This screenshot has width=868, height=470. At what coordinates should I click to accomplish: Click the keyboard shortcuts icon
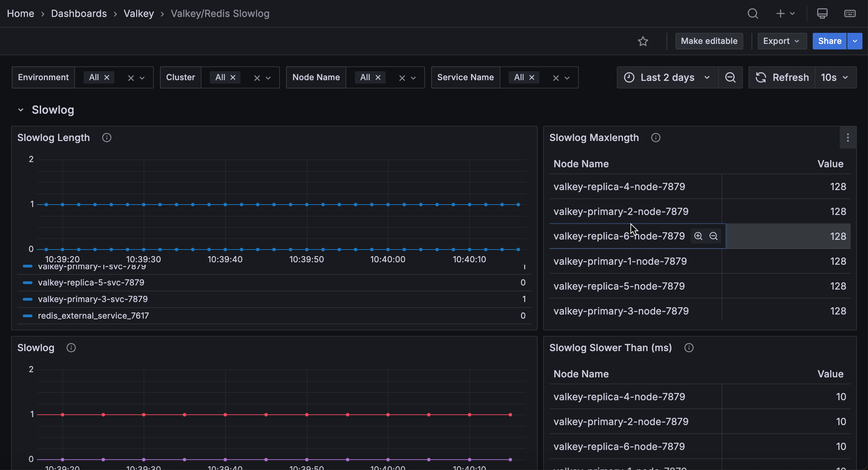coord(850,13)
